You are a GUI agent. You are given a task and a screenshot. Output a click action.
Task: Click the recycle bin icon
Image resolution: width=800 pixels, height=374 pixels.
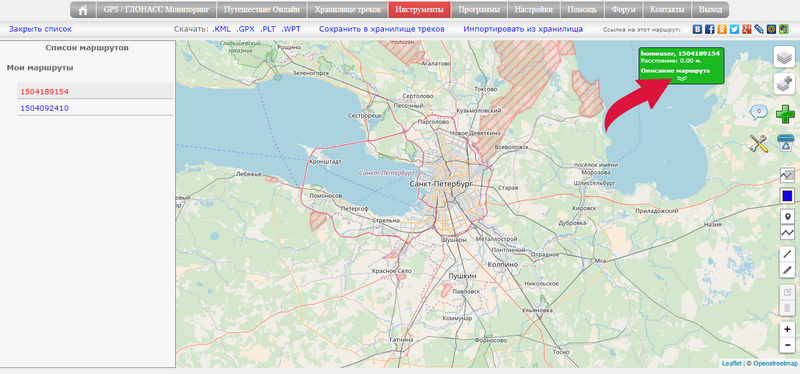click(786, 143)
